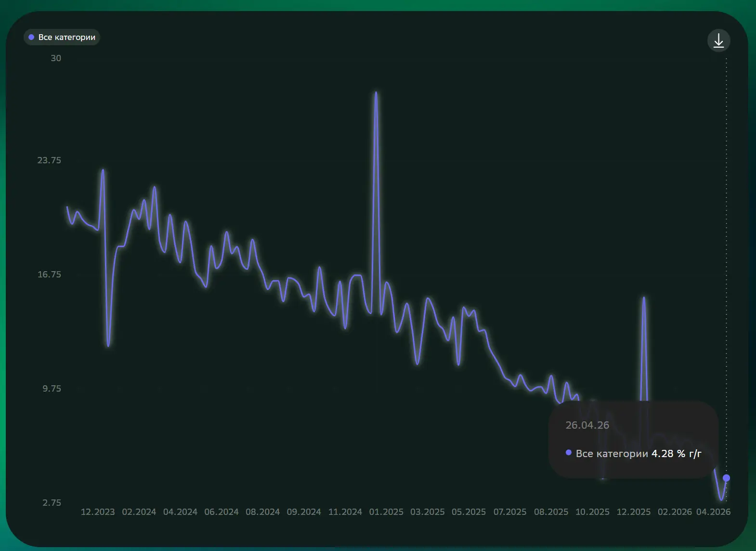Click the 01.2025 x-axis label

(x=386, y=512)
